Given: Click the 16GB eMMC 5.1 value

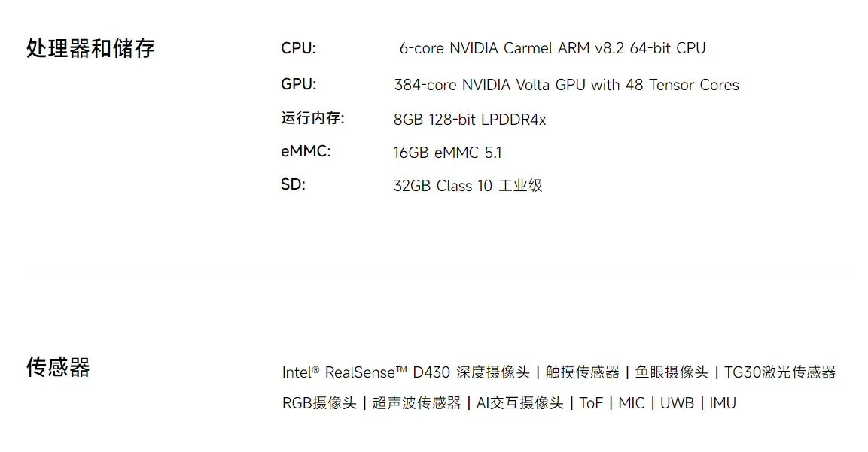Looking at the screenshot, I should pos(447,153).
